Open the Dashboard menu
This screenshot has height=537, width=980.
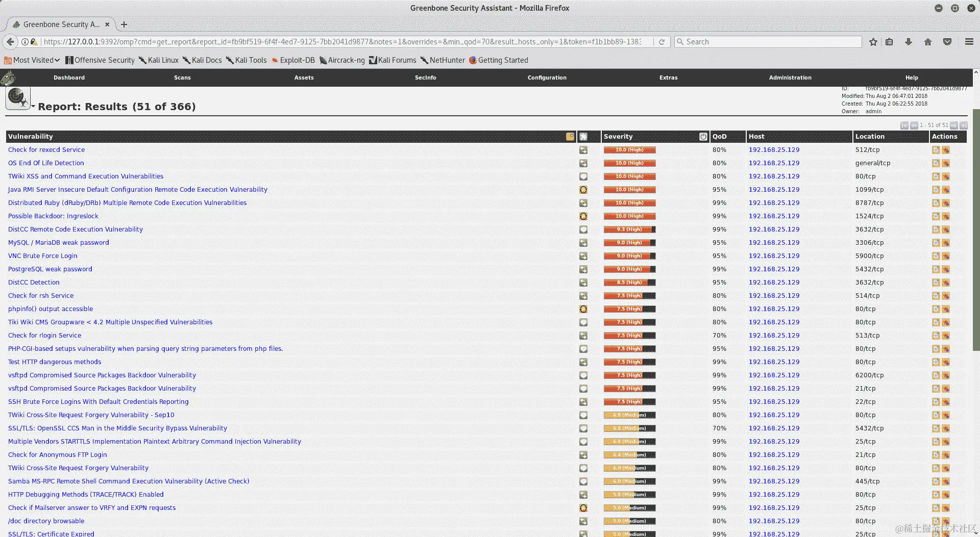click(69, 78)
